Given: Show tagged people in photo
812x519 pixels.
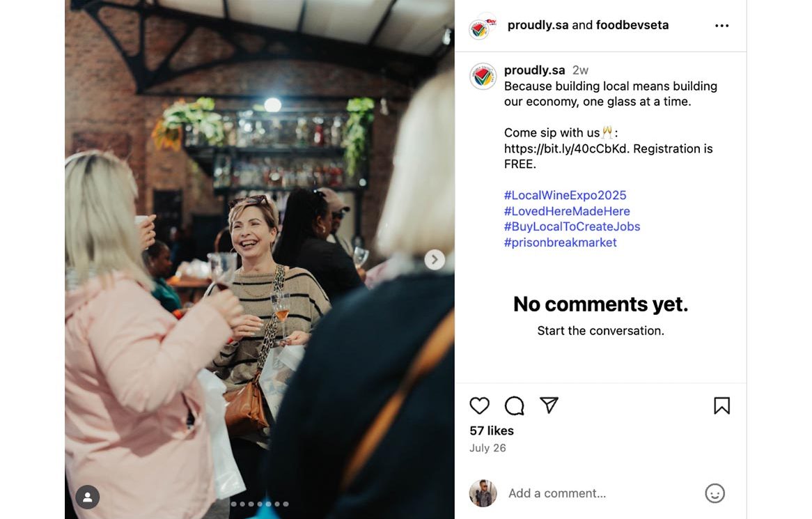Looking at the screenshot, I should point(88,497).
